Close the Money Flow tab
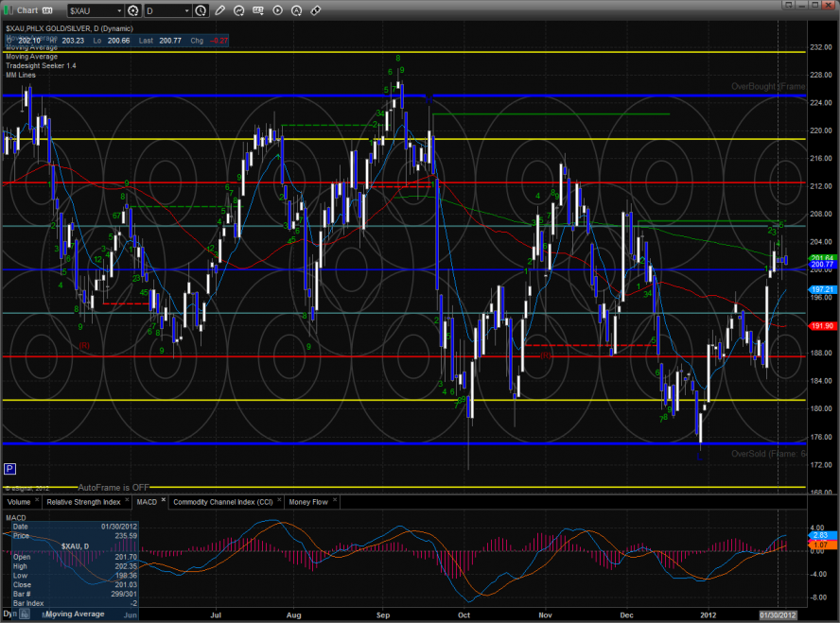Viewport: 840px width, 623px height. [335, 500]
